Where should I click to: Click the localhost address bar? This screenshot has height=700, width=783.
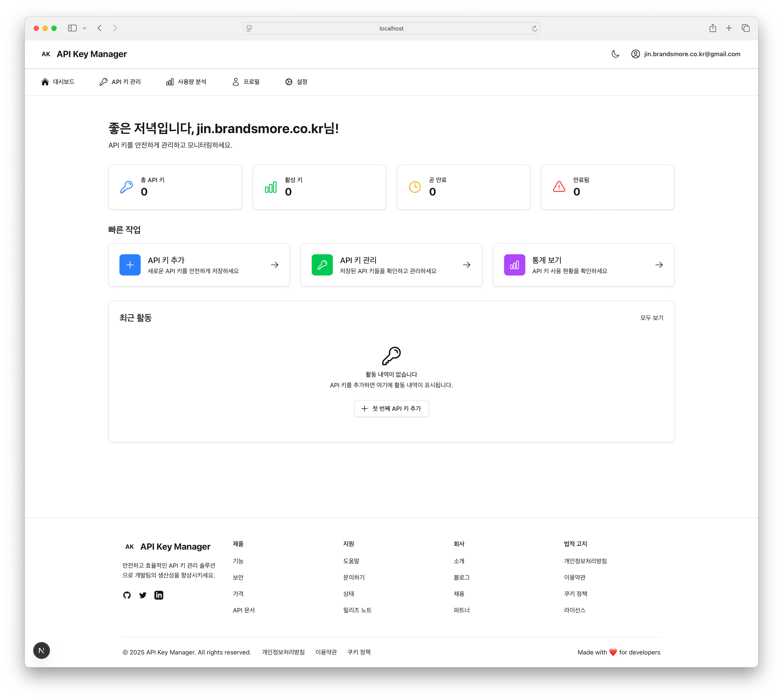point(391,28)
